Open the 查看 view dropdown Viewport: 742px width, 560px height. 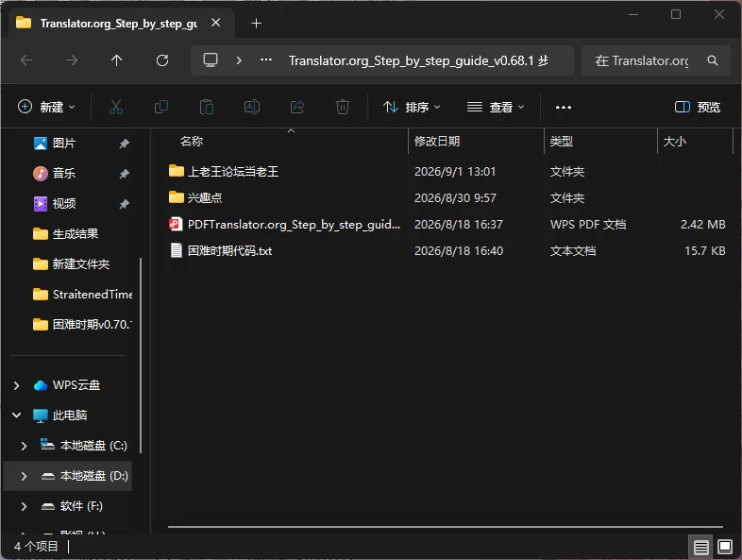coord(496,107)
